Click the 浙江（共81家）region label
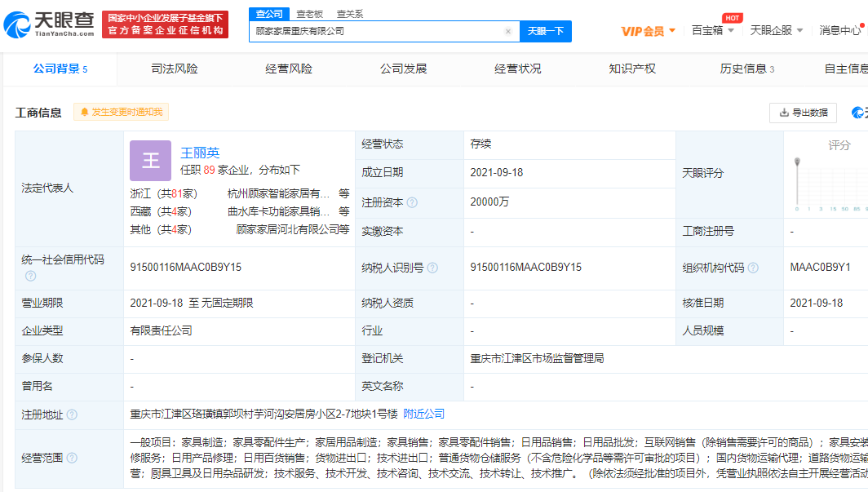 163,193
